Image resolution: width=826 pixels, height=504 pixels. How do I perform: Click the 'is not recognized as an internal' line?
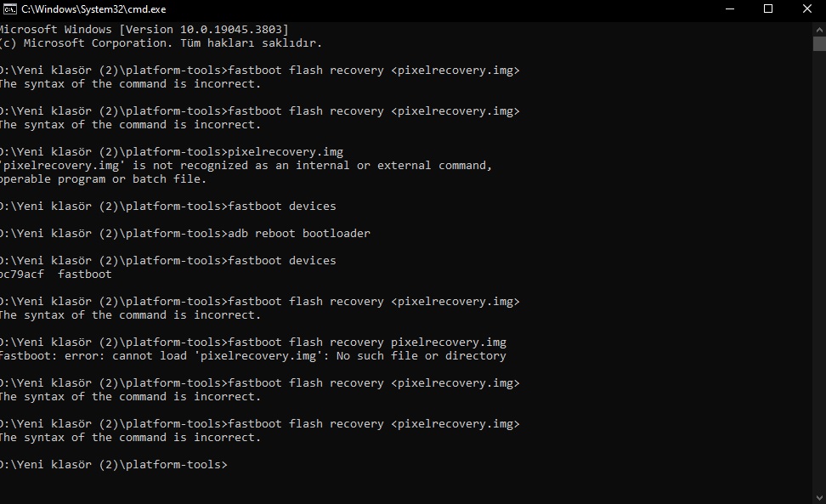click(x=246, y=166)
